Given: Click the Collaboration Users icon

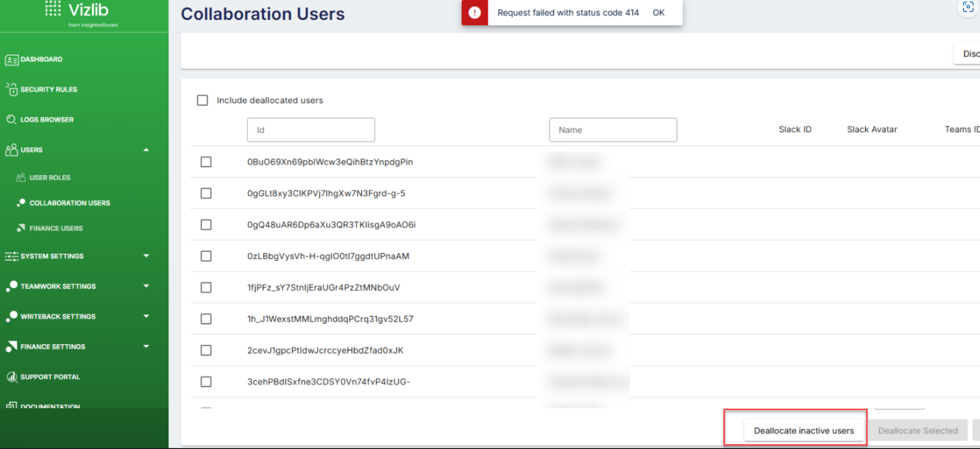Looking at the screenshot, I should click(21, 203).
